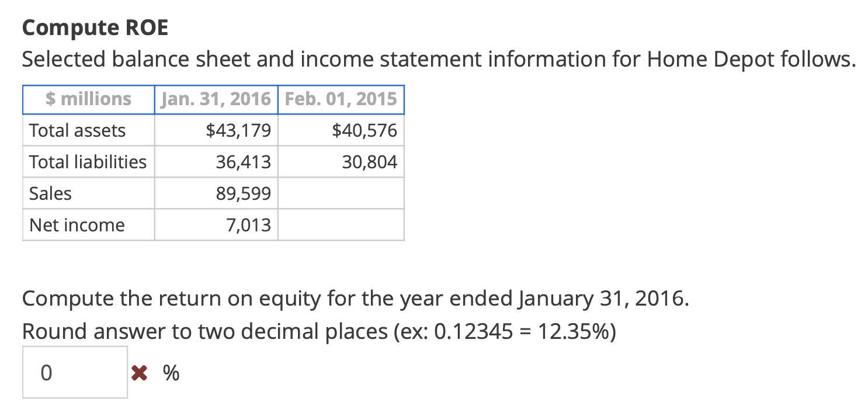This screenshot has height=409, width=868.
Task: Select the 'Total assets' row label
Action: point(77,130)
